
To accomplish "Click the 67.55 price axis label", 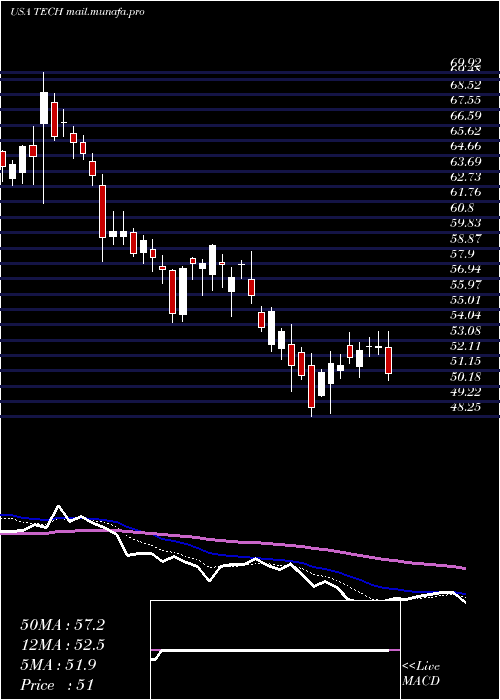I will [x=465, y=100].
